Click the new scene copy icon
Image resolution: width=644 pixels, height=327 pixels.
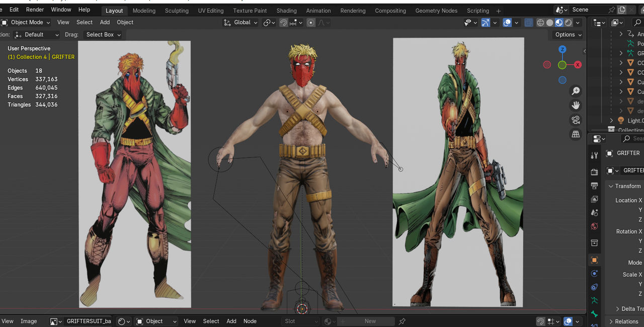(x=622, y=10)
